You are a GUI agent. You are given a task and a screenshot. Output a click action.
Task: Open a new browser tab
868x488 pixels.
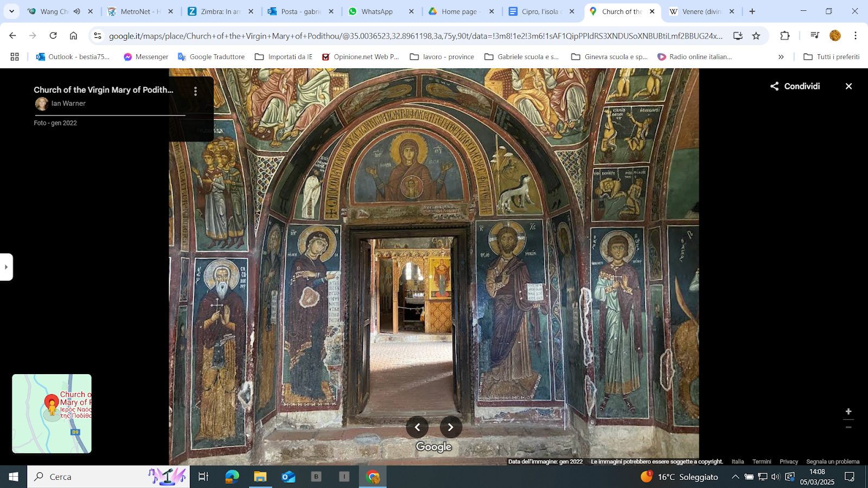coord(752,11)
